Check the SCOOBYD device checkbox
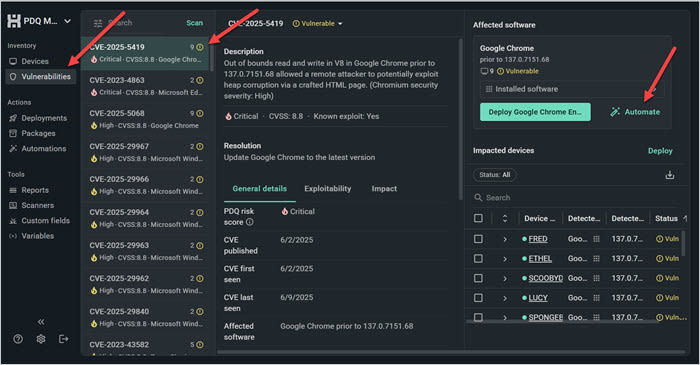 (x=478, y=278)
